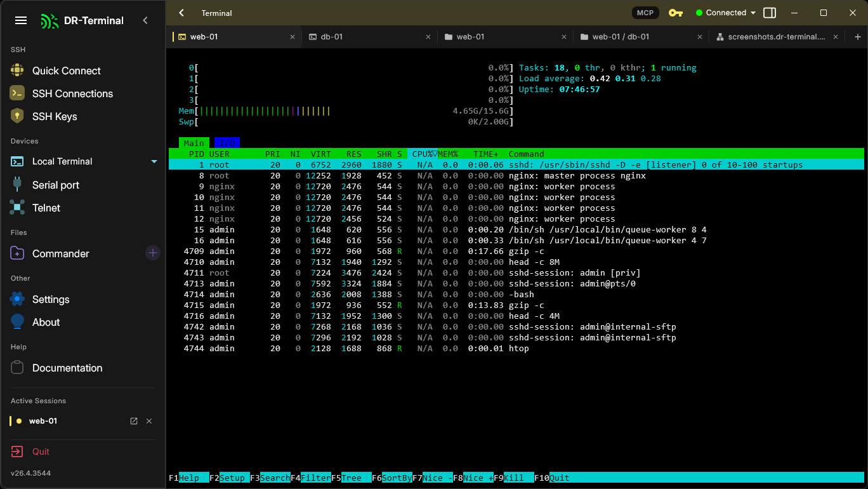Pop out the web-01 active session

click(x=134, y=421)
